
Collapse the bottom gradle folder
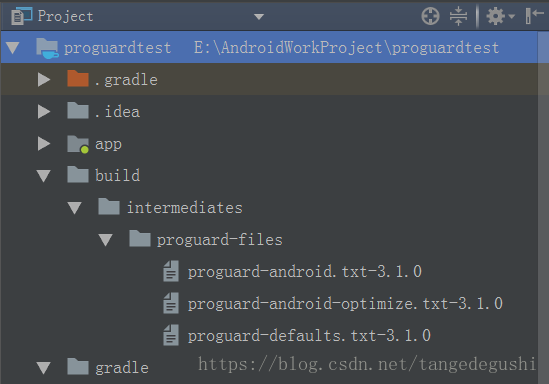click(43, 368)
